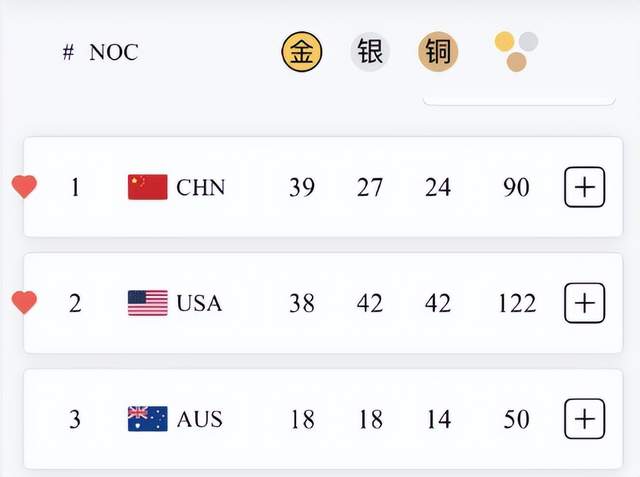640x477 pixels.
Task: Click the # rank column header
Action: 68,53
